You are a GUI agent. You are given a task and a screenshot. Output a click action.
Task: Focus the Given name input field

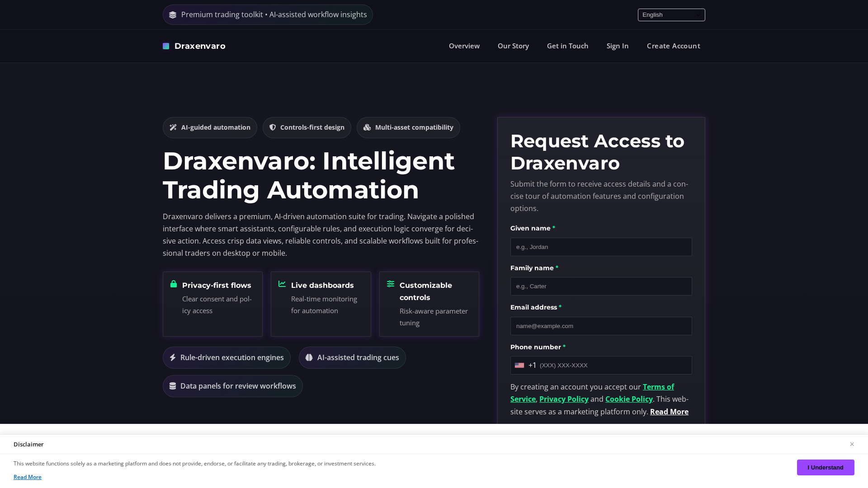(601, 247)
